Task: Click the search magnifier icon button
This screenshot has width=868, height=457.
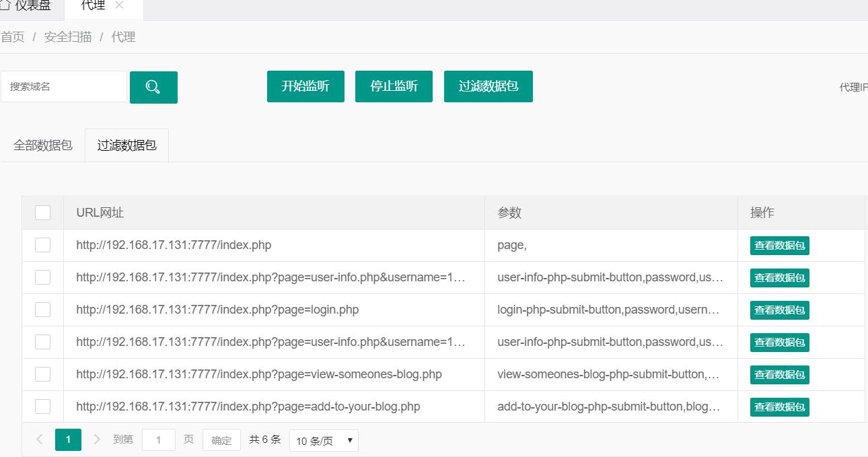Action: (153, 87)
